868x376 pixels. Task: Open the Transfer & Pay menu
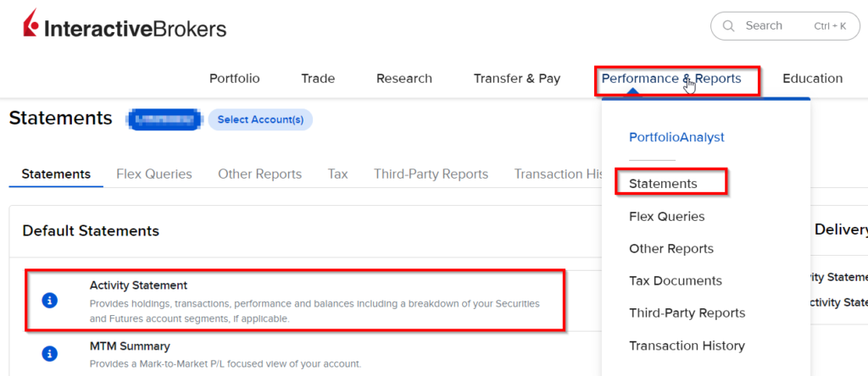[x=516, y=79]
